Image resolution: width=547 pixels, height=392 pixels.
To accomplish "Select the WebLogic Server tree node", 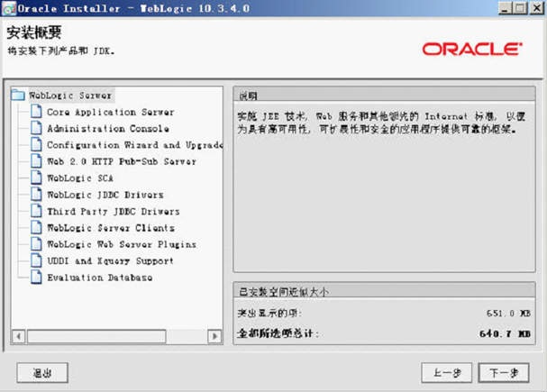I will pyautogui.click(x=70, y=96).
